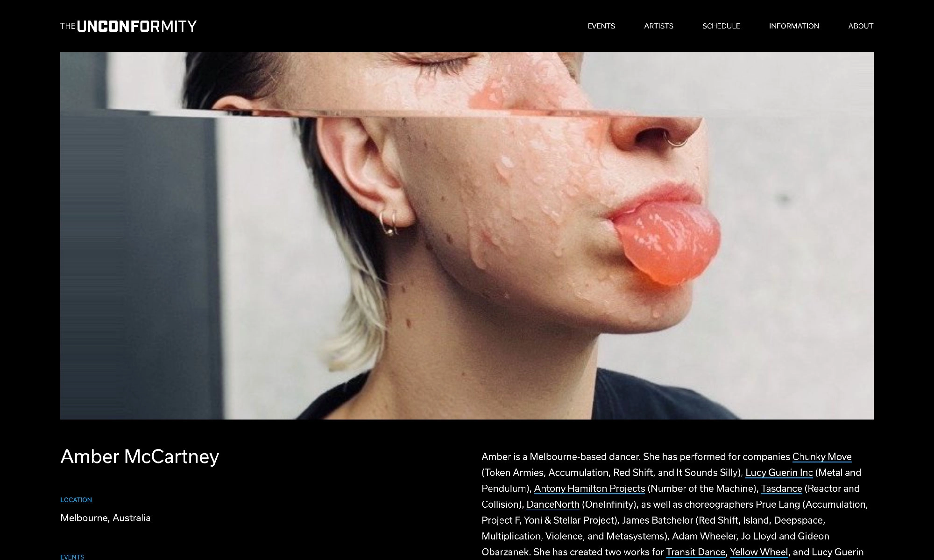Click The Unconformity logo
Viewport: 934px width, 560px height.
pyautogui.click(x=128, y=26)
